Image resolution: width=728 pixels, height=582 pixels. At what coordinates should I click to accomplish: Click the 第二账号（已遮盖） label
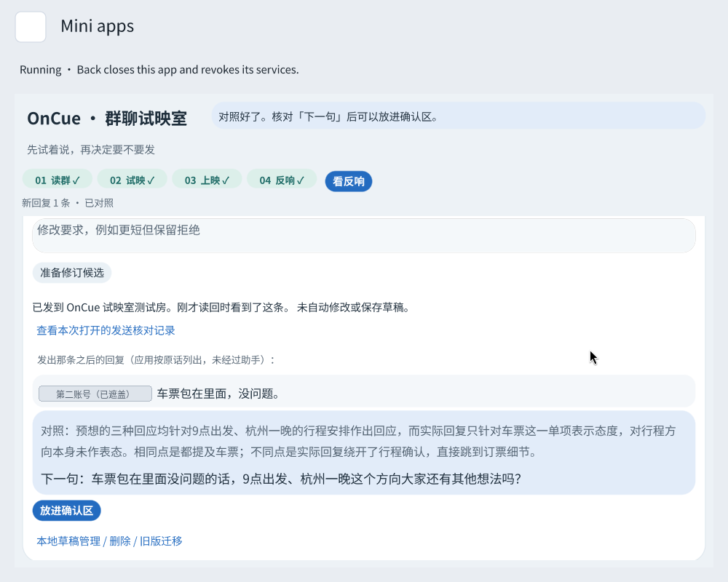click(95, 394)
